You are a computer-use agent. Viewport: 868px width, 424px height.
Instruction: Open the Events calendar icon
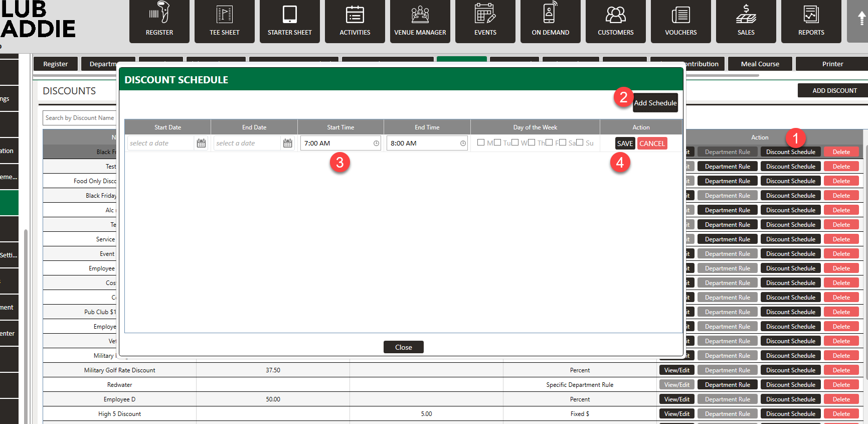pos(485,21)
